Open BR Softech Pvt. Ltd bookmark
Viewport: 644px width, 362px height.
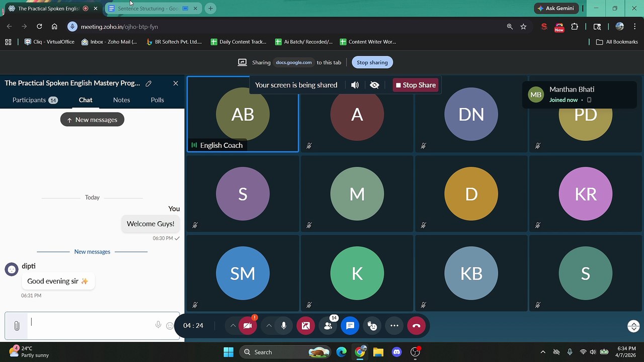pos(174,42)
